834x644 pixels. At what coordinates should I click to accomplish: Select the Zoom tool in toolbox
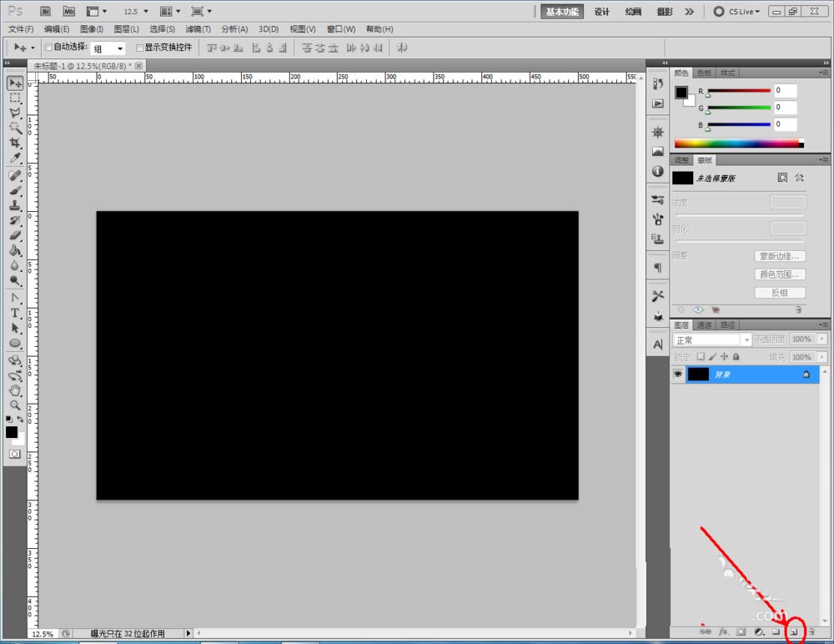pyautogui.click(x=15, y=405)
